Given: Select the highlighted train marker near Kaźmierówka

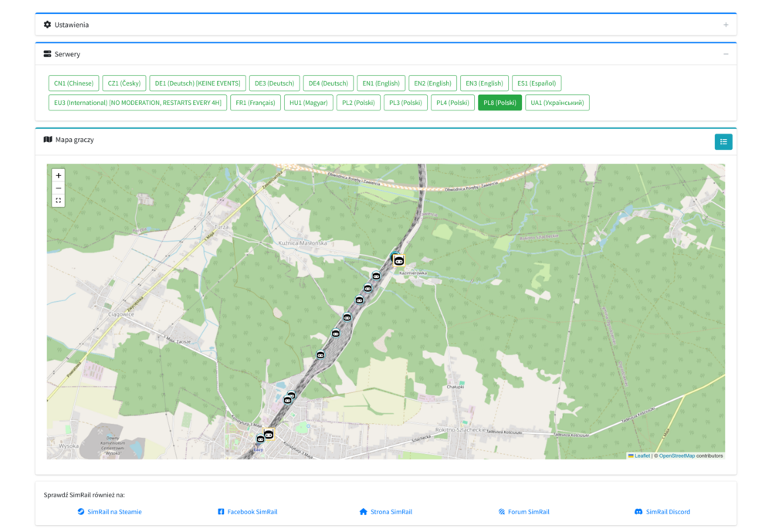Looking at the screenshot, I should point(398,260).
